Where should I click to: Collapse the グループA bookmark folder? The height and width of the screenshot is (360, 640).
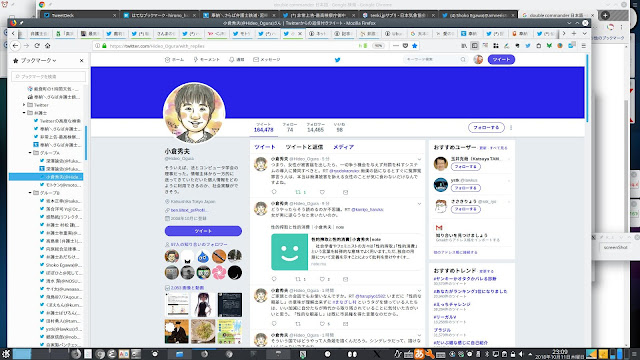tap(30, 153)
